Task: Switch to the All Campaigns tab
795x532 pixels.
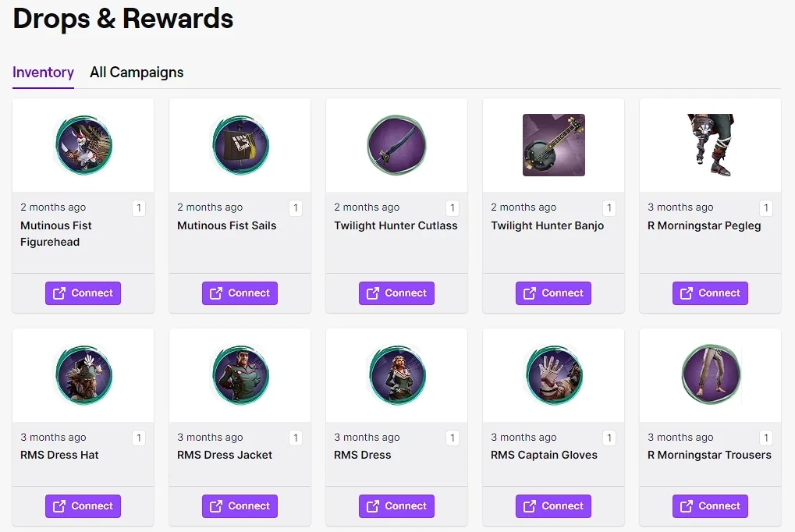Action: 136,72
